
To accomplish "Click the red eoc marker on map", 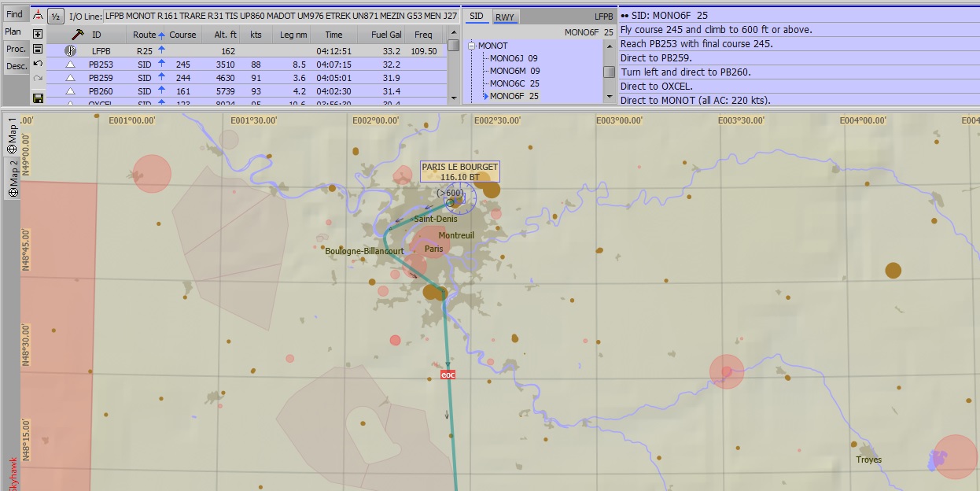I will [x=448, y=375].
